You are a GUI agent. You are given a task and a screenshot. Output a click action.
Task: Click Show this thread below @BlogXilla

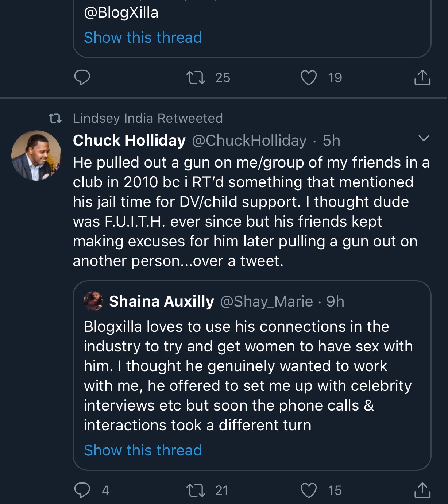[x=143, y=37]
